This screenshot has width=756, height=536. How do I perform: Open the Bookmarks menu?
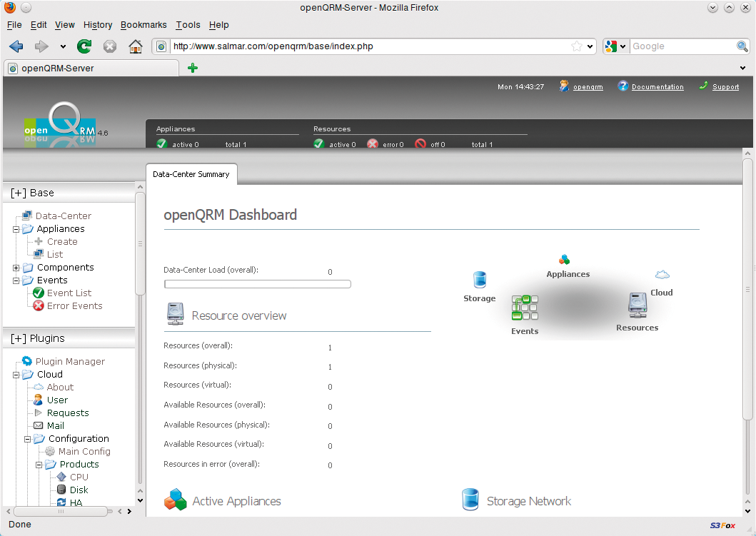pyautogui.click(x=143, y=24)
